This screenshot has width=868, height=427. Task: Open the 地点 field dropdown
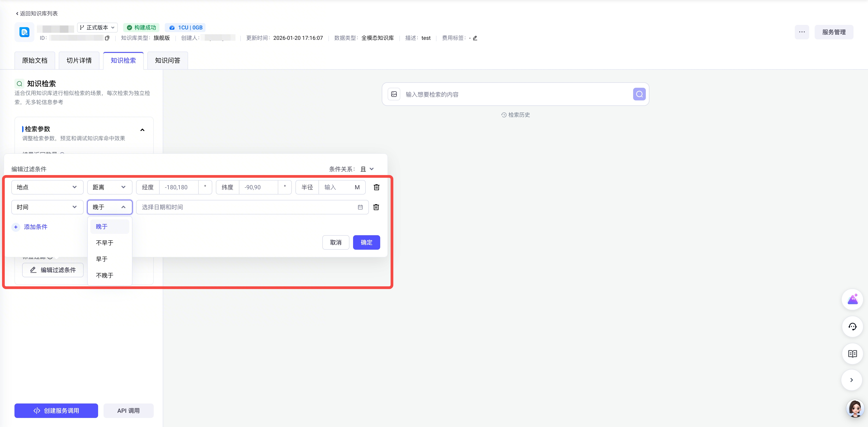click(x=47, y=187)
